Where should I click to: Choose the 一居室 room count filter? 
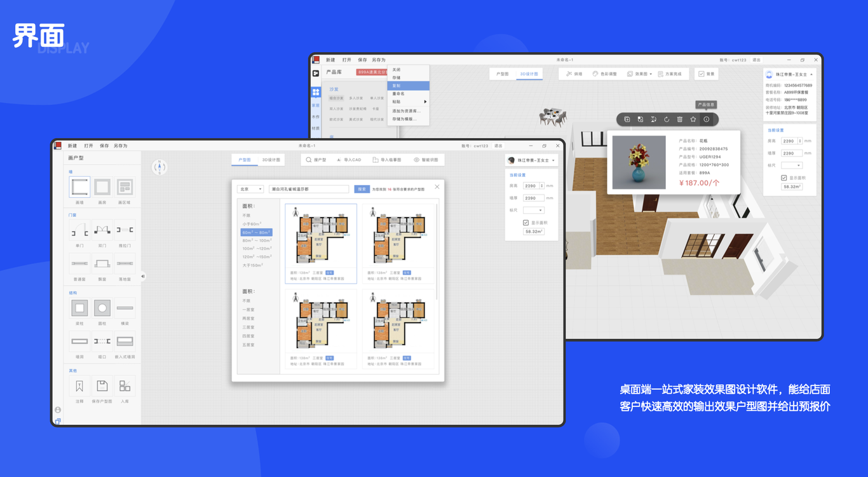tap(248, 310)
